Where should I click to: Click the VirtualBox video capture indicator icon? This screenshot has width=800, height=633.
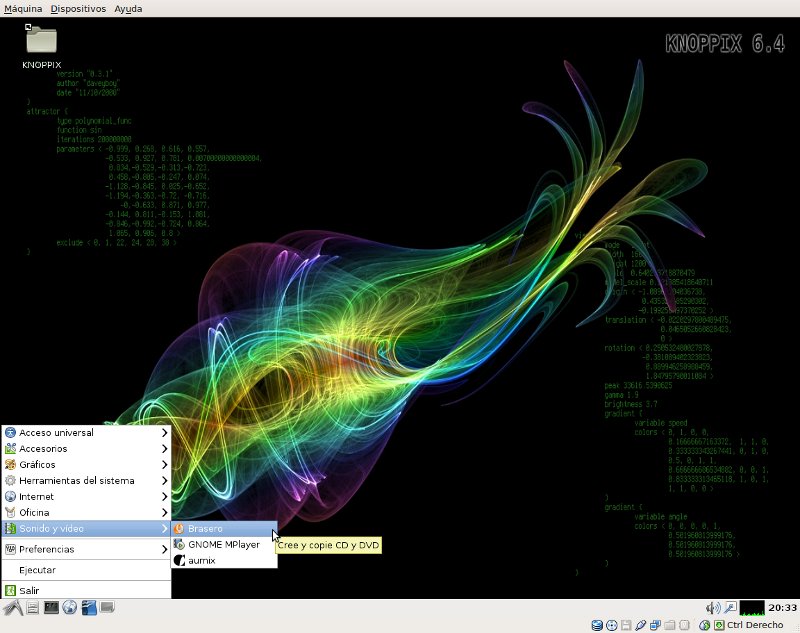tap(684, 625)
